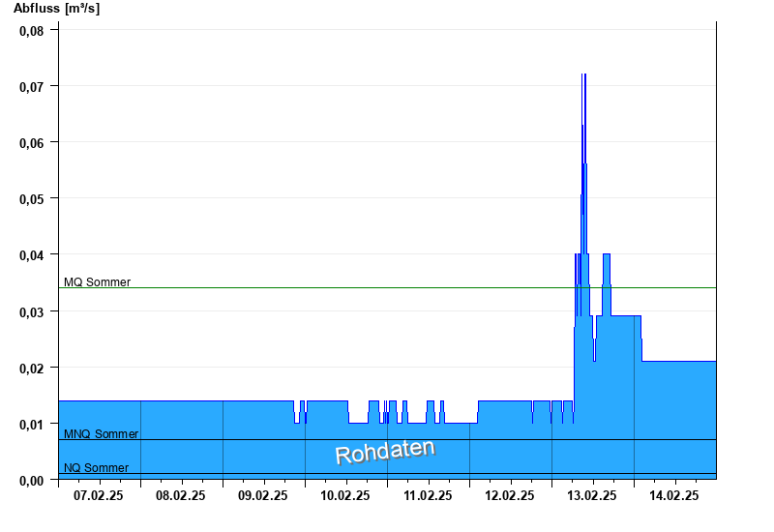
Task: Click the 0,05 y-axis value
Action: coord(32,199)
